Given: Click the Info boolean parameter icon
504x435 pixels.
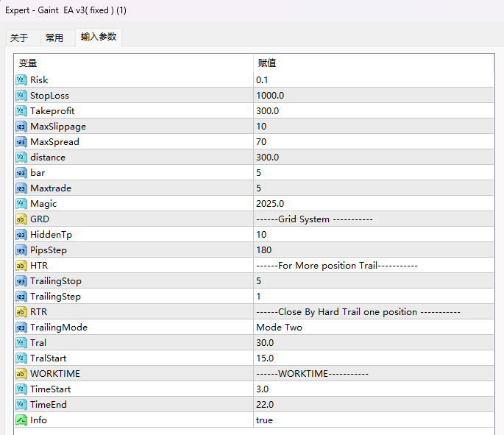Looking at the screenshot, I should click(x=21, y=420).
